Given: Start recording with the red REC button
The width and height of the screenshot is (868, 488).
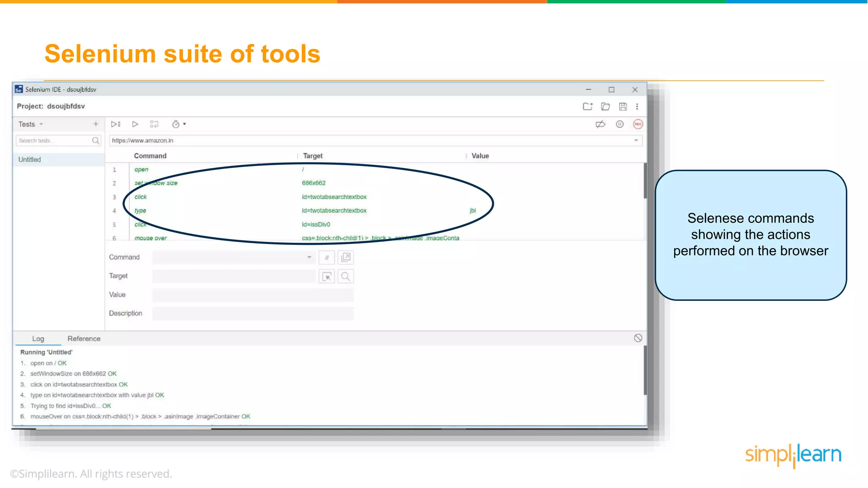Looking at the screenshot, I should pos(638,124).
